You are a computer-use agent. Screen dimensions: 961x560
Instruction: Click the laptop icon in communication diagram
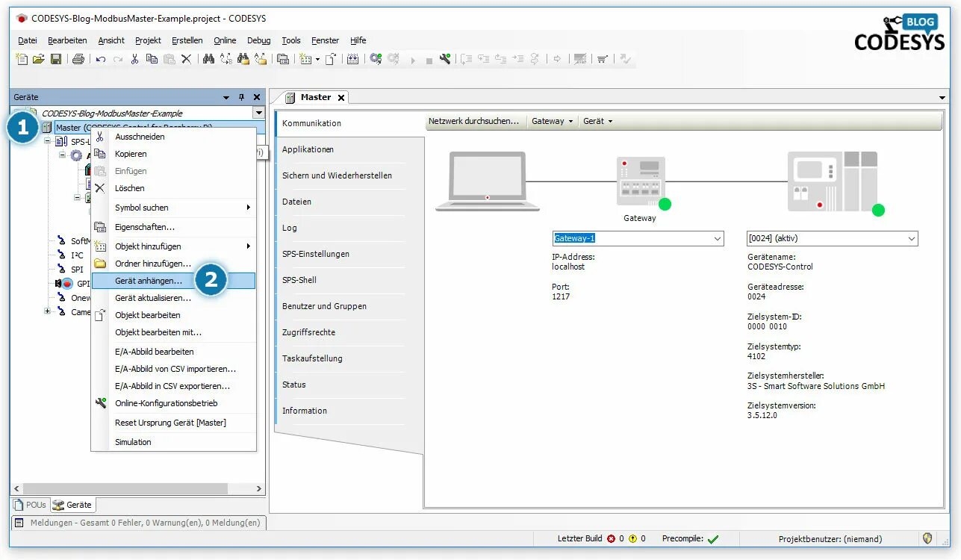(x=487, y=181)
